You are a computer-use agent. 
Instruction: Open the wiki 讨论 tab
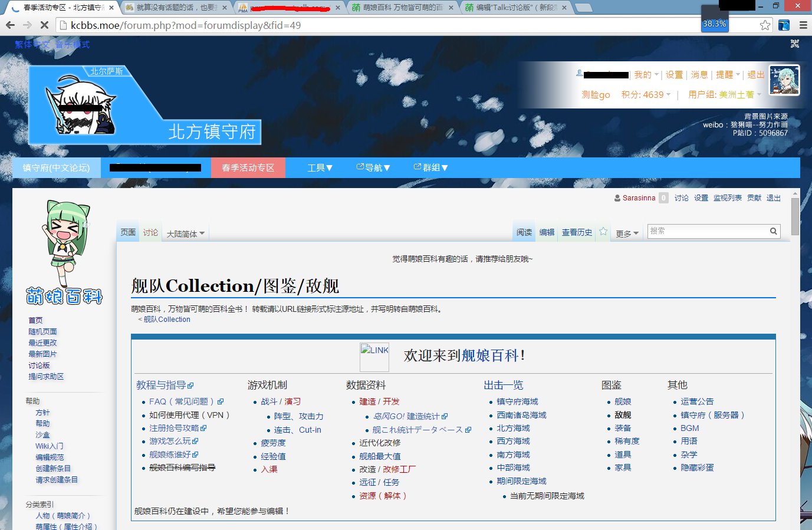coord(150,232)
